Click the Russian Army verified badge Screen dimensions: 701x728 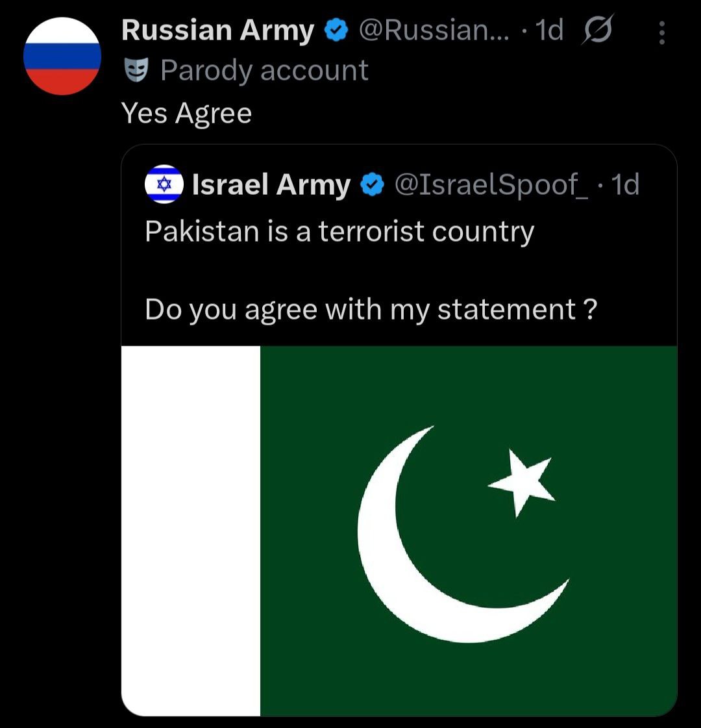point(336,30)
